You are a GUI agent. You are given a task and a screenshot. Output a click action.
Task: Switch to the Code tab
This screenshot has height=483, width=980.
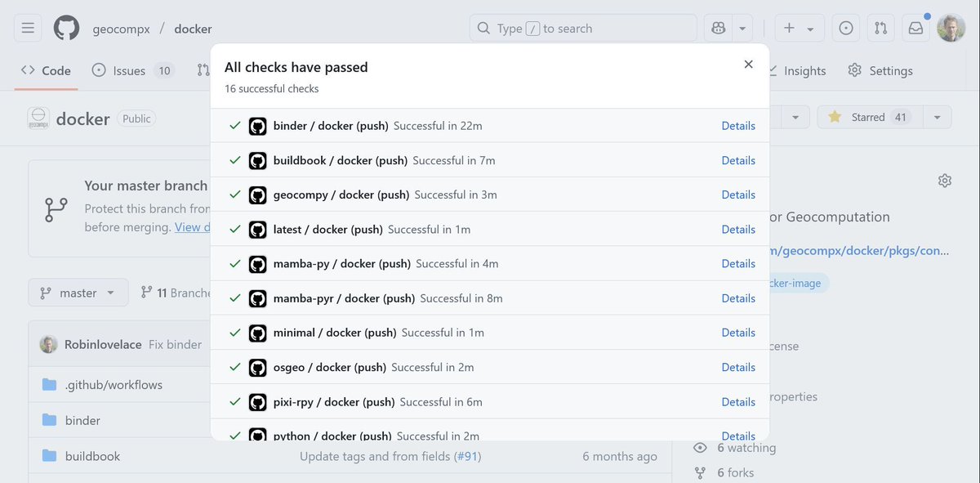[47, 70]
